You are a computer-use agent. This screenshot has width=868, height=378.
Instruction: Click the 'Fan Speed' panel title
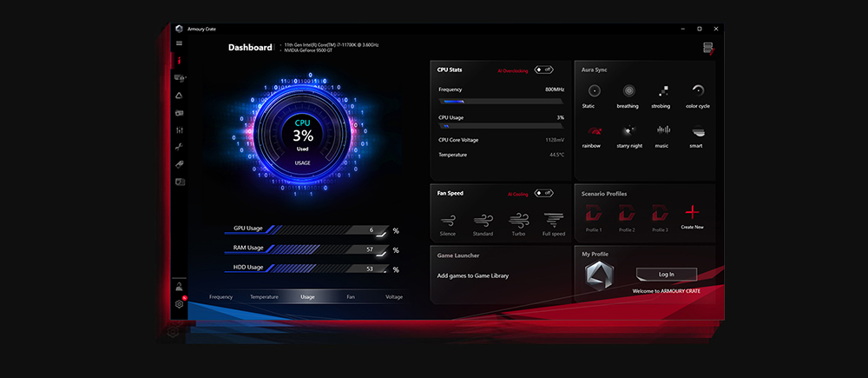[450, 194]
